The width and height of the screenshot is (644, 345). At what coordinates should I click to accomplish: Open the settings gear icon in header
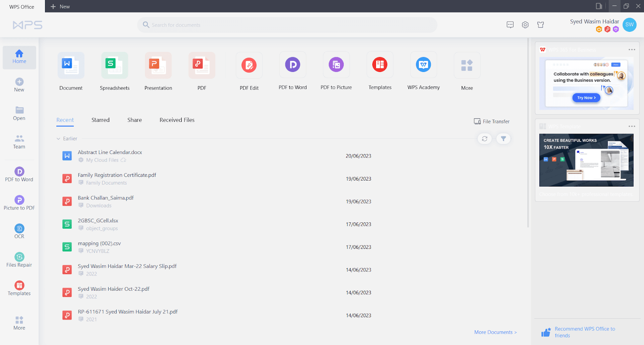pos(525,25)
